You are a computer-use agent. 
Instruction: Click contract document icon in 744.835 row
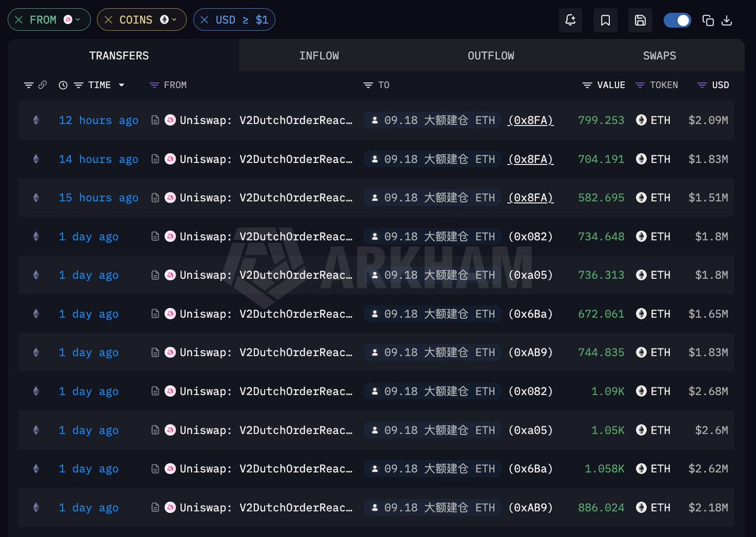coord(155,353)
